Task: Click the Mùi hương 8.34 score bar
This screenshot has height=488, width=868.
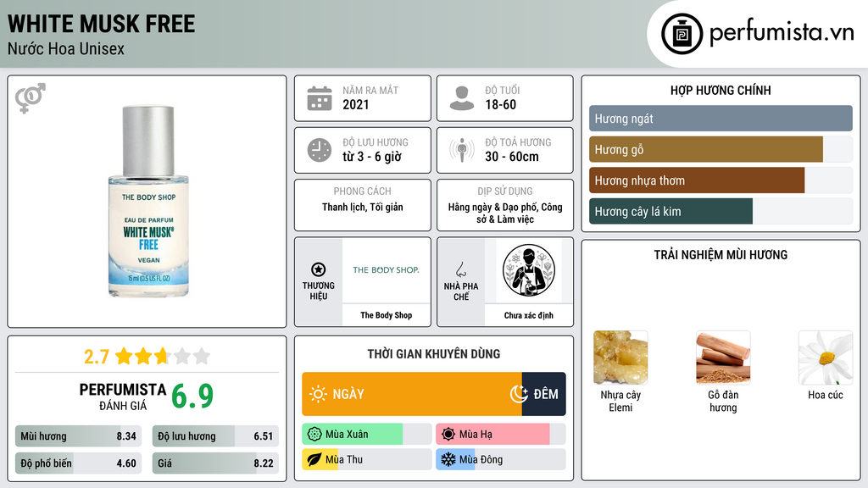Action: (78, 436)
